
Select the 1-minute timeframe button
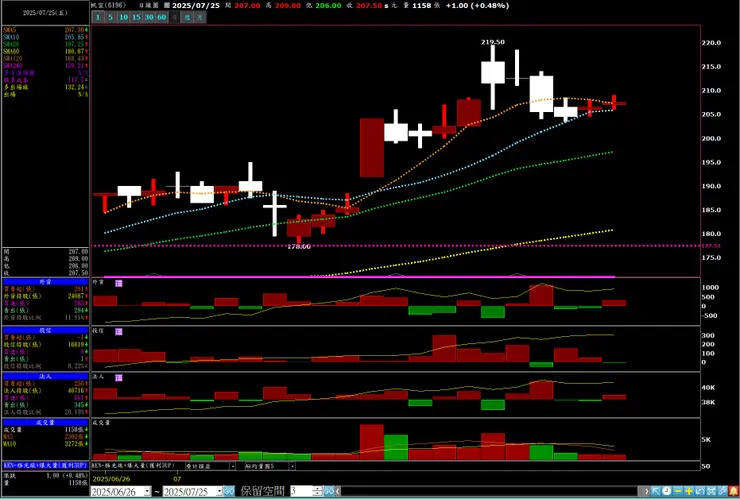[98, 17]
